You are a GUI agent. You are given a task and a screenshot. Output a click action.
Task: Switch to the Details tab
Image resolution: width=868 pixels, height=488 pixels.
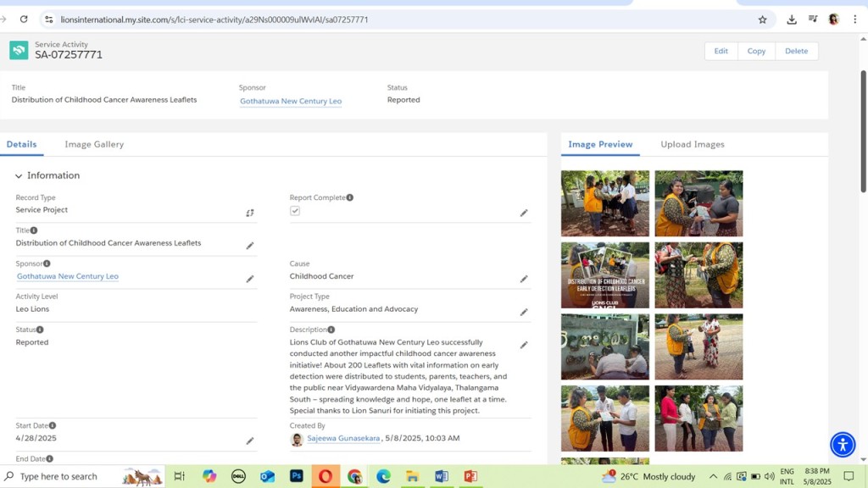click(21, 144)
